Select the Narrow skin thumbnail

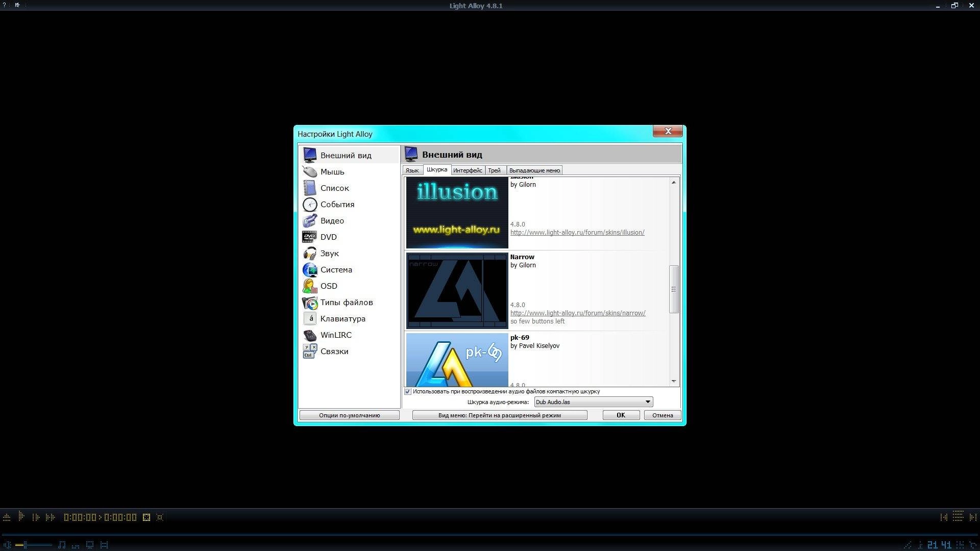(457, 291)
